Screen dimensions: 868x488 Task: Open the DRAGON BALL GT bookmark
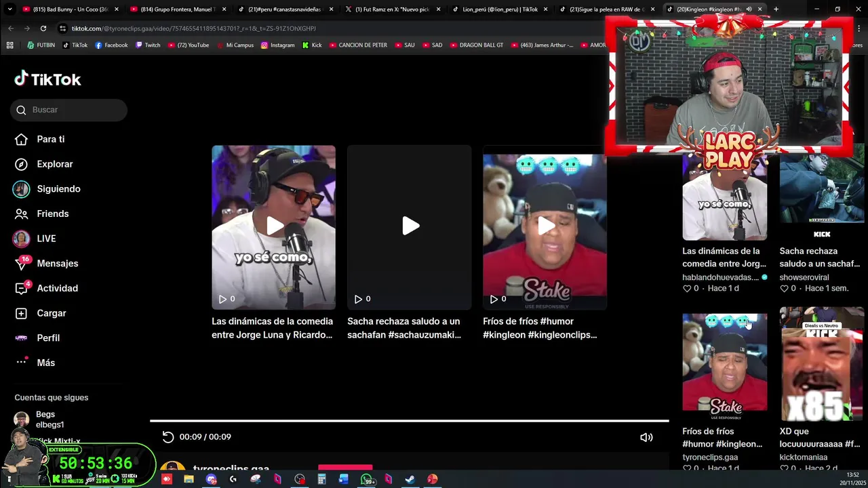476,45
